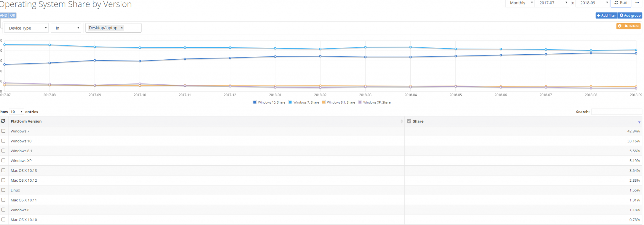Check the Windows 8 row checkbox

click(x=3, y=210)
